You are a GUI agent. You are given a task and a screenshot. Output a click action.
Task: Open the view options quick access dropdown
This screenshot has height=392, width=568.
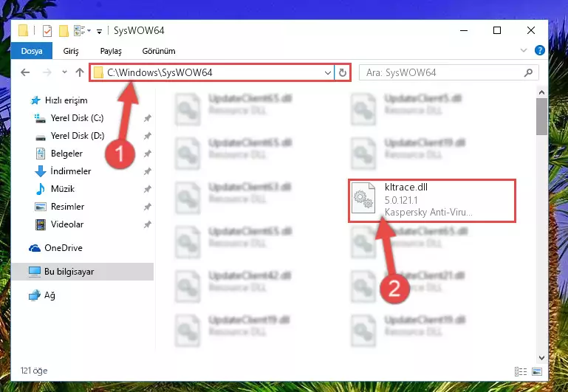[82, 31]
